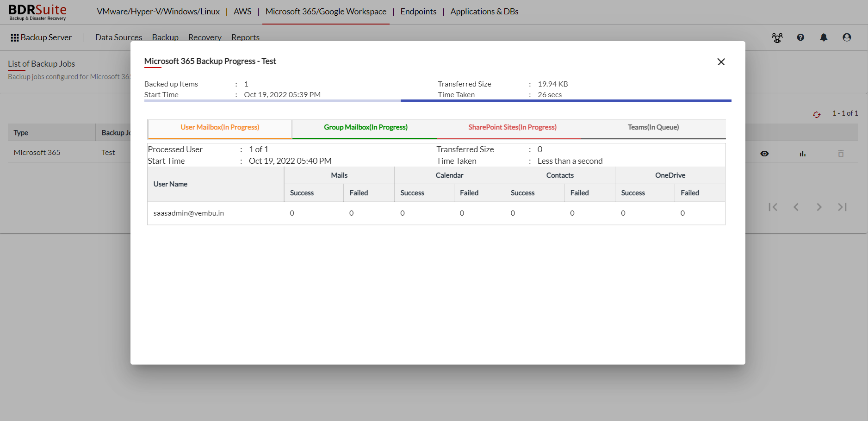Click the BDRSuite logo
This screenshot has height=421, width=868.
tap(37, 12)
